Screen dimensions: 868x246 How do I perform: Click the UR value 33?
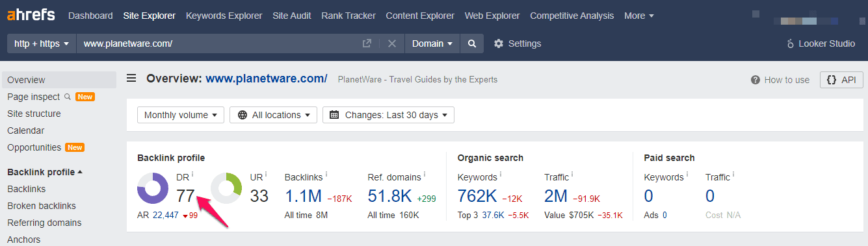259,196
